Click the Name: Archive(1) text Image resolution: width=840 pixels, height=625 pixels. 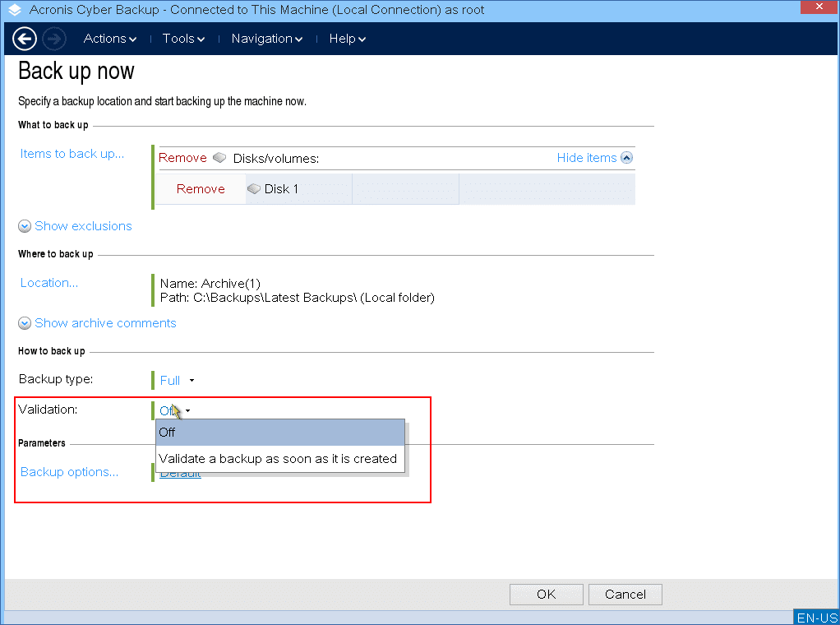210,284
